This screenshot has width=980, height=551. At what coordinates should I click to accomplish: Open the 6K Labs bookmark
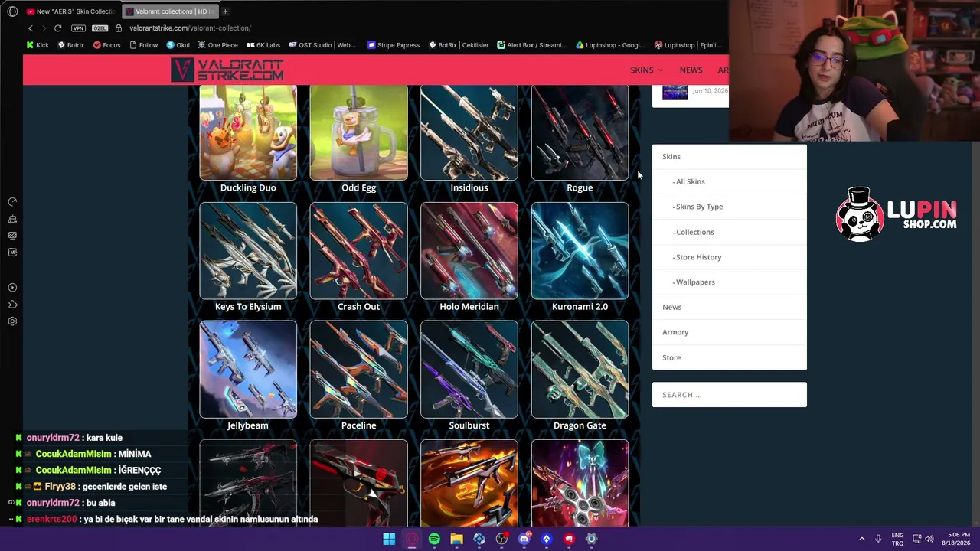[263, 45]
